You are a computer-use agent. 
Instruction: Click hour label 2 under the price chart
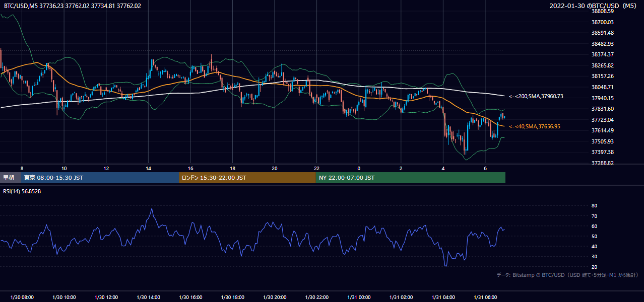click(x=401, y=168)
